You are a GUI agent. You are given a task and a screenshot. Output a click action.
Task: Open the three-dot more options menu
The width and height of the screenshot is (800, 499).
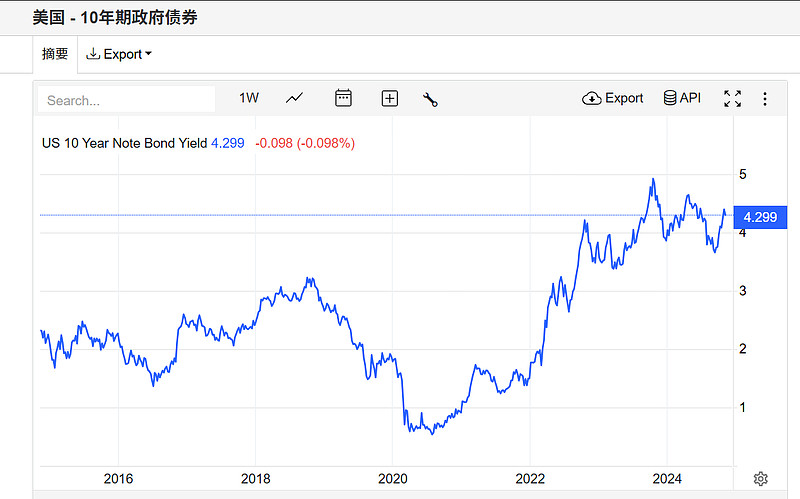(x=765, y=98)
